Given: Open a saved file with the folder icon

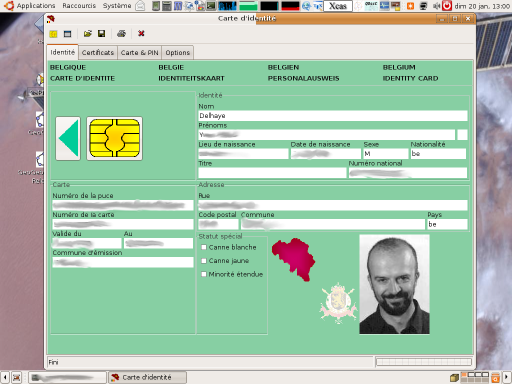Looking at the screenshot, I should (x=88, y=34).
